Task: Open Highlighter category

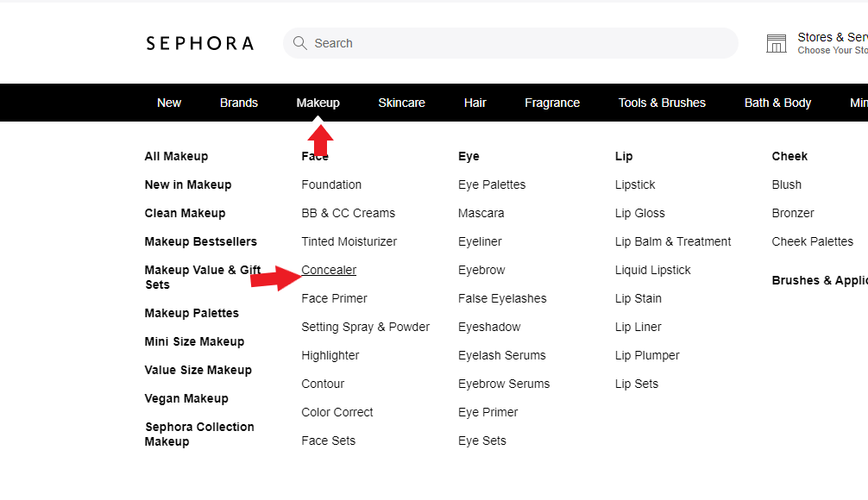Action: point(330,356)
